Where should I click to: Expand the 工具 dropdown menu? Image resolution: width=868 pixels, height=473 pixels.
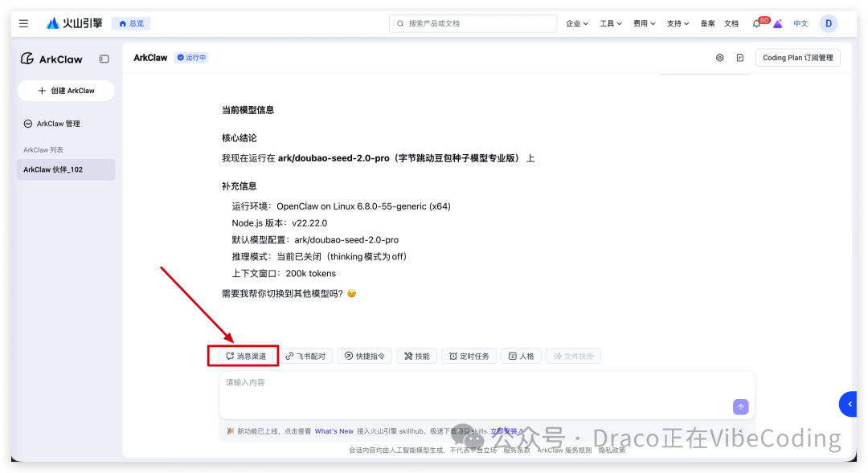(610, 23)
